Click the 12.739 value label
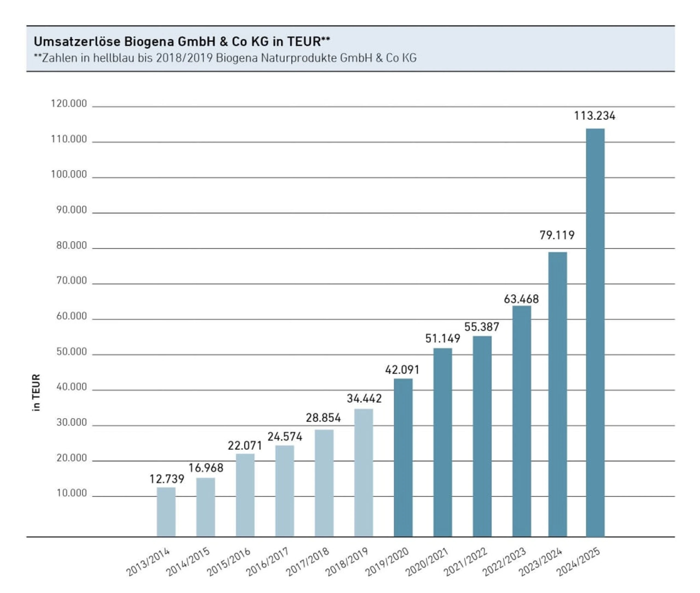Screen dimensions: 700x593 (x=167, y=479)
